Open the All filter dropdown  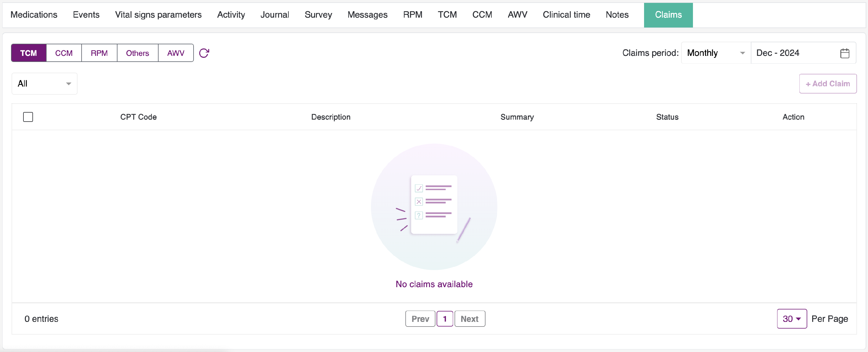coord(45,84)
